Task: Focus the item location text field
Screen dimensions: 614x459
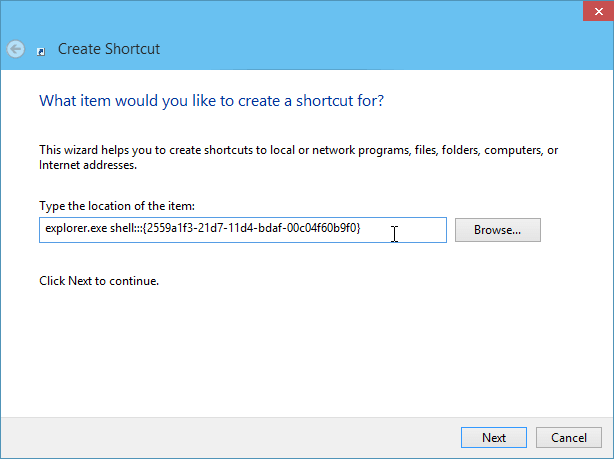Action: pos(243,230)
